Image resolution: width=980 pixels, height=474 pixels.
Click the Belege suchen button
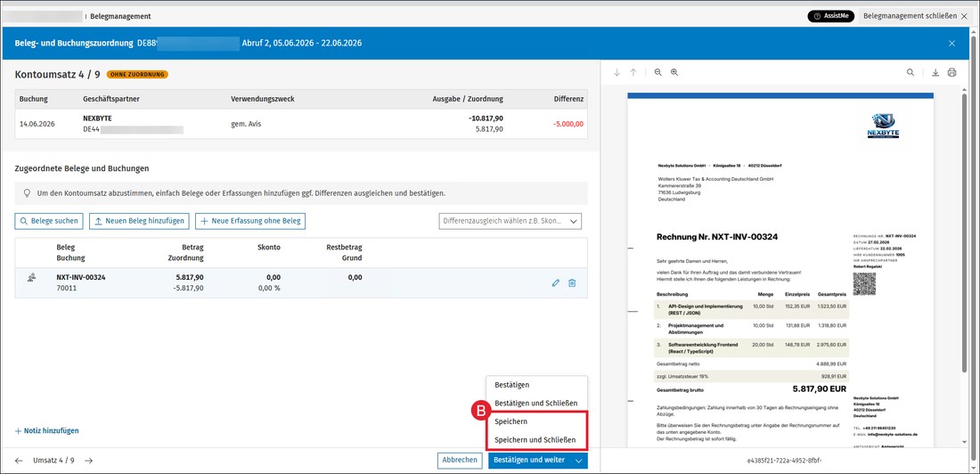tap(49, 221)
